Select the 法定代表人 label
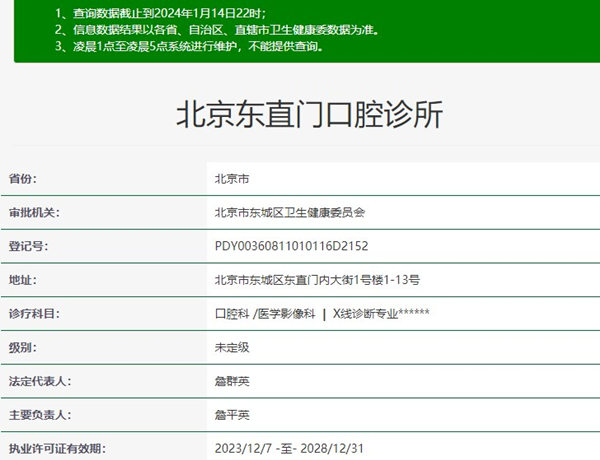This screenshot has height=460, width=600. pos(40,381)
